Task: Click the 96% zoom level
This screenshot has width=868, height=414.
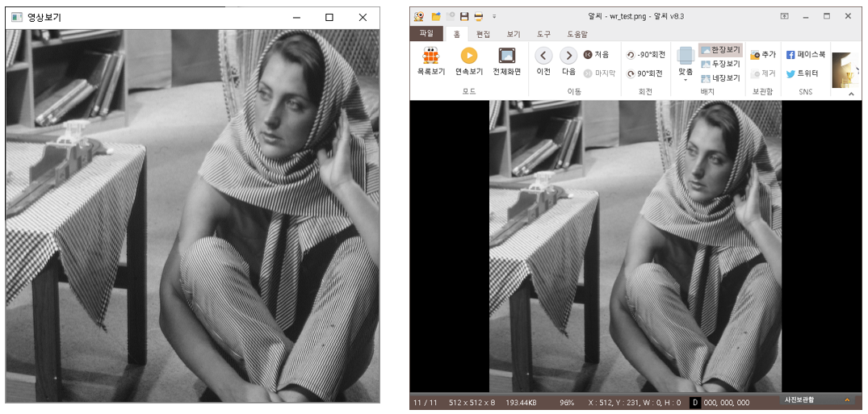Action: (567, 403)
